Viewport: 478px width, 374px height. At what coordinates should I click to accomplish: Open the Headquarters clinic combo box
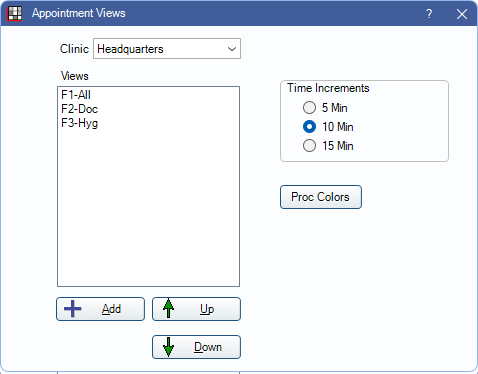click(x=167, y=49)
